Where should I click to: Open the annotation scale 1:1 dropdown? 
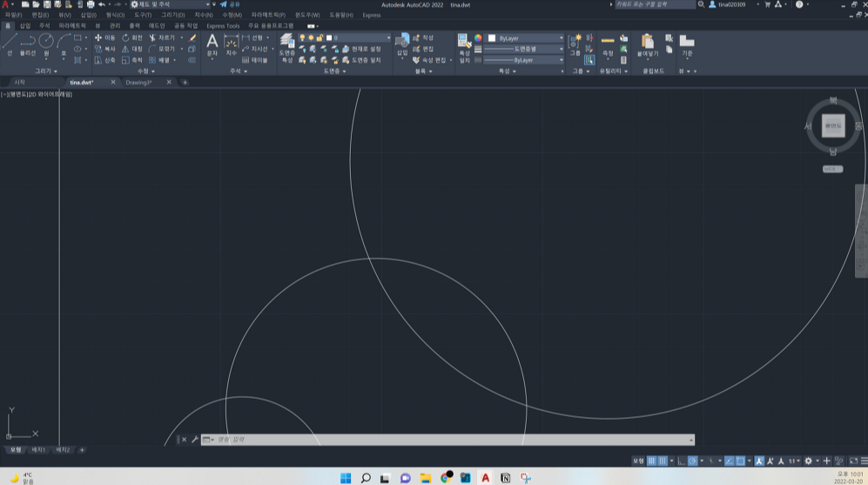794,461
